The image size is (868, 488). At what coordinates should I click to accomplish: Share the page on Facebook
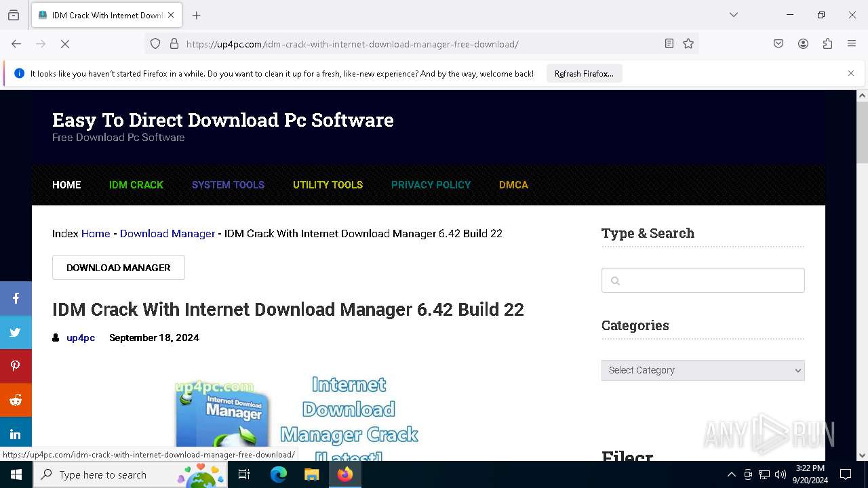point(16,298)
